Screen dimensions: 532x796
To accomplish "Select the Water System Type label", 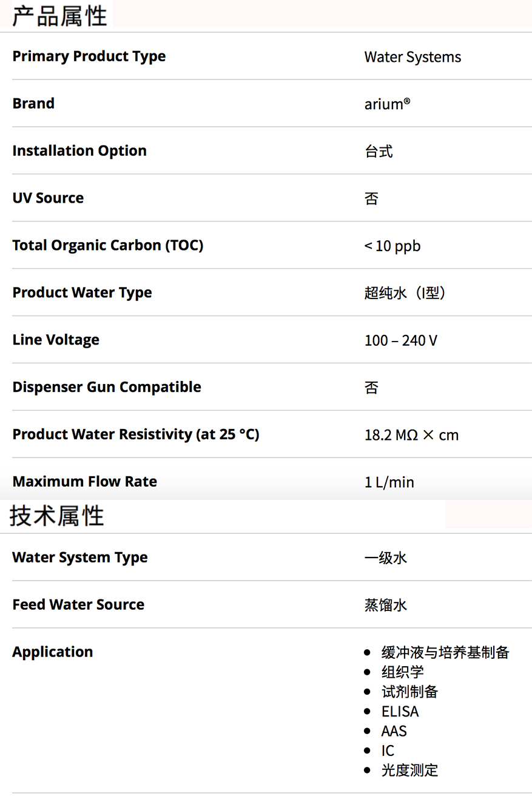I will (80, 558).
